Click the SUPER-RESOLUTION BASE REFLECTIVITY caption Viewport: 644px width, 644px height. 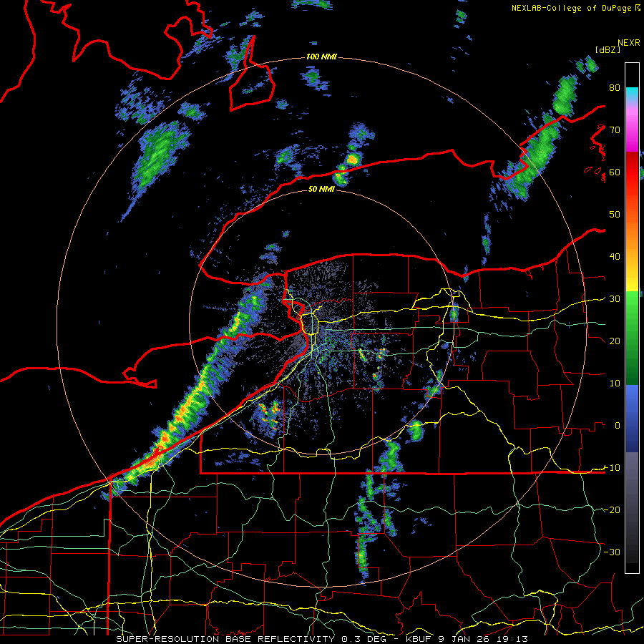[225, 639]
